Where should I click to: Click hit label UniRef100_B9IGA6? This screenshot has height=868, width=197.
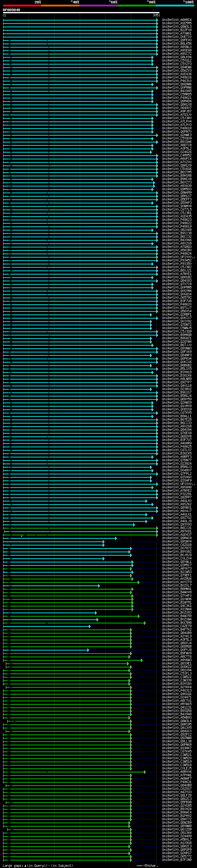[176, 142]
